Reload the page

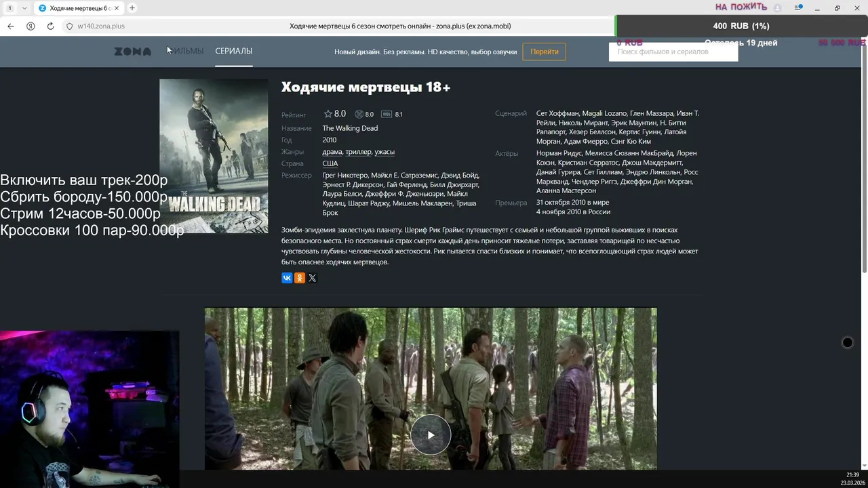pos(50,26)
